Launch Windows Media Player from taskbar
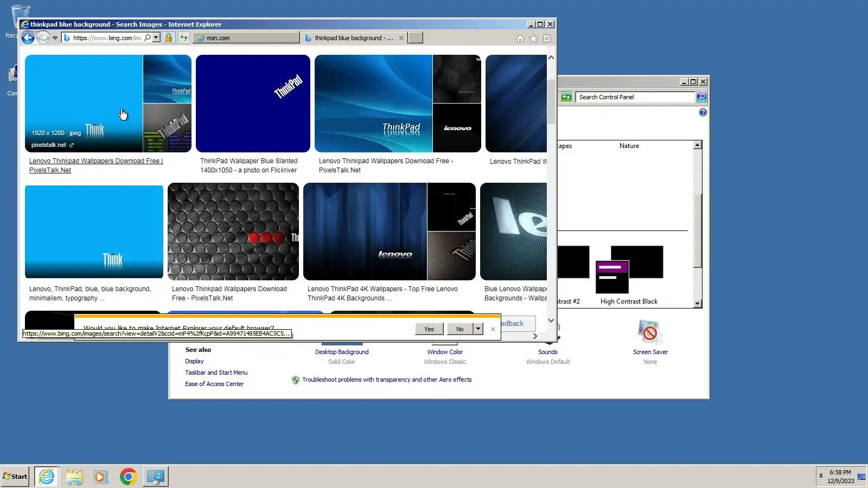This screenshot has width=868, height=488. (101, 477)
